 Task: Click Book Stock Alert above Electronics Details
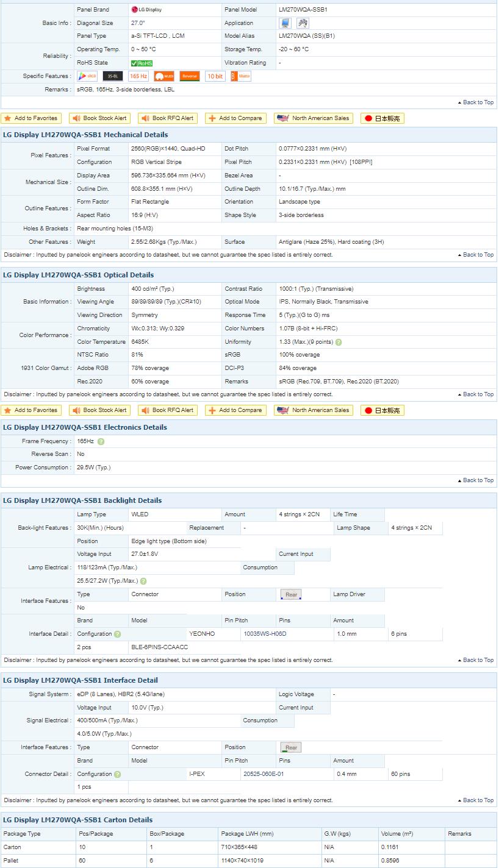point(100,410)
